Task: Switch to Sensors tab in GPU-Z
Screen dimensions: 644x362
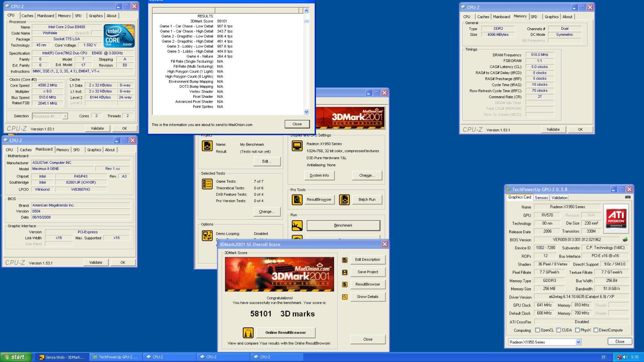Action: [x=541, y=198]
